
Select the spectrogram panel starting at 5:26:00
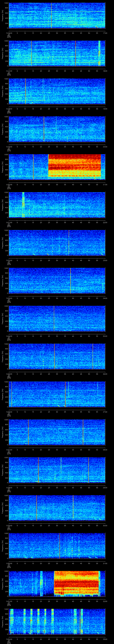click(x=57, y=394)
